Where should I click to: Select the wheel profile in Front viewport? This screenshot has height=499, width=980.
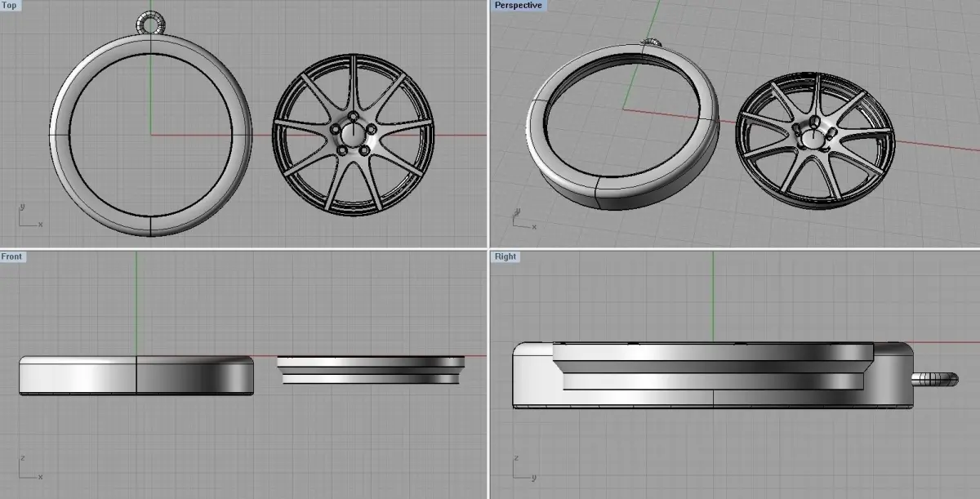(x=371, y=369)
